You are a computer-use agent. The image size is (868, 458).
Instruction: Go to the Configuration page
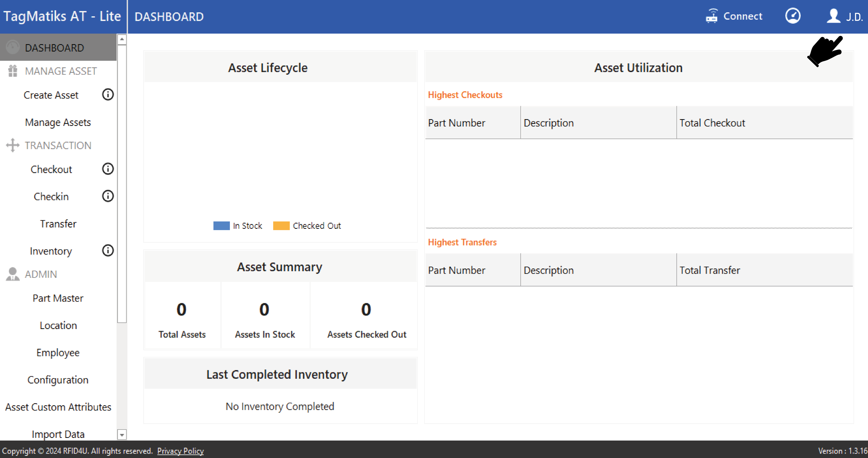click(58, 380)
